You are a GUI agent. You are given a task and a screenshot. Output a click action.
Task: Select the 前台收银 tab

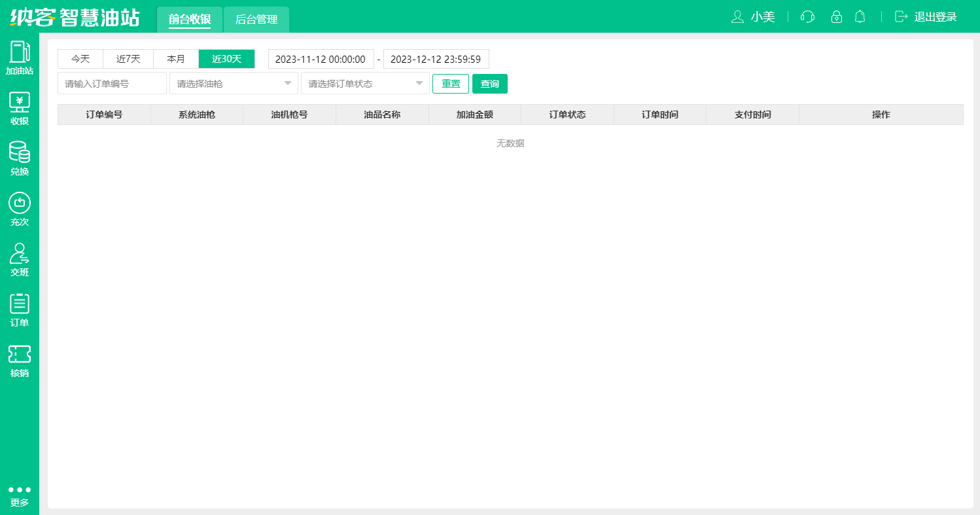coord(189,19)
